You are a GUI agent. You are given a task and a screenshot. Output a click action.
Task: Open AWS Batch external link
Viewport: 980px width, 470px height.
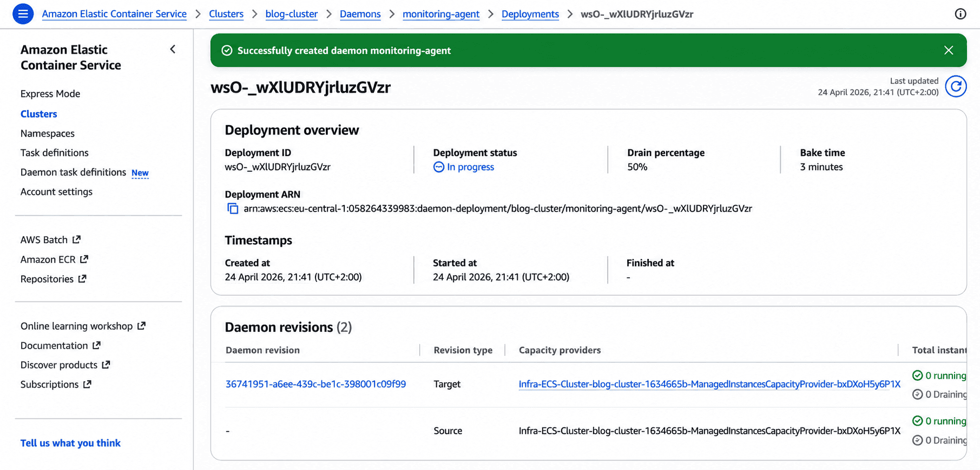pyautogui.click(x=50, y=240)
